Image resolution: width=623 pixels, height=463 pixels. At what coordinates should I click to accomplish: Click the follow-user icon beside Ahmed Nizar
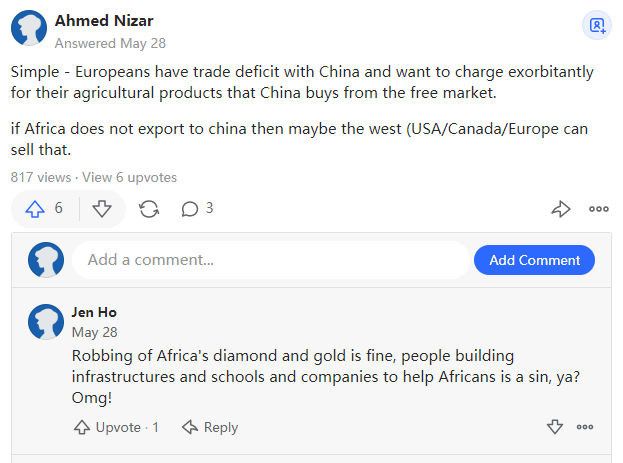click(597, 25)
